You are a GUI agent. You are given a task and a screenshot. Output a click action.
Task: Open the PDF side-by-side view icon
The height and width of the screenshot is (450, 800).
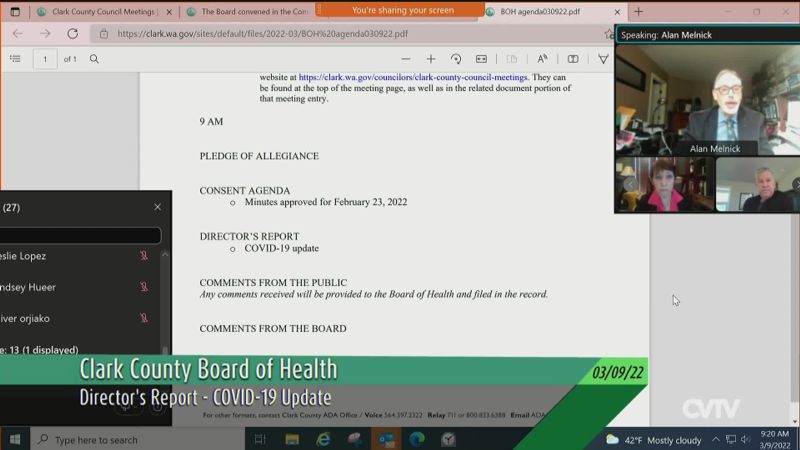(573, 59)
